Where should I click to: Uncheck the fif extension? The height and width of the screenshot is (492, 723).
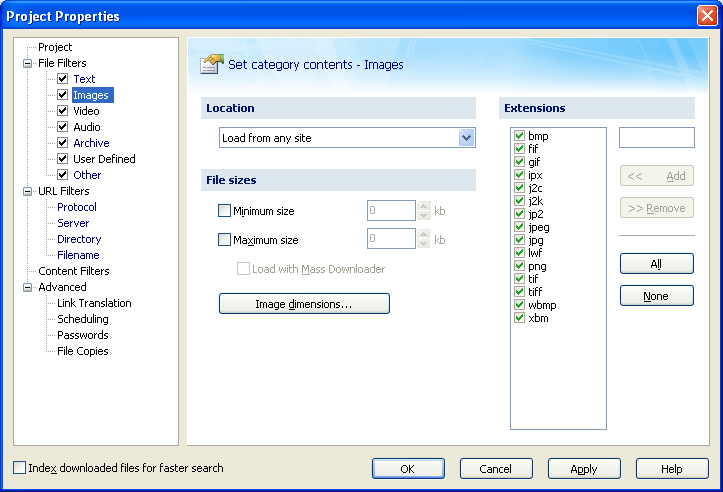coord(519,148)
